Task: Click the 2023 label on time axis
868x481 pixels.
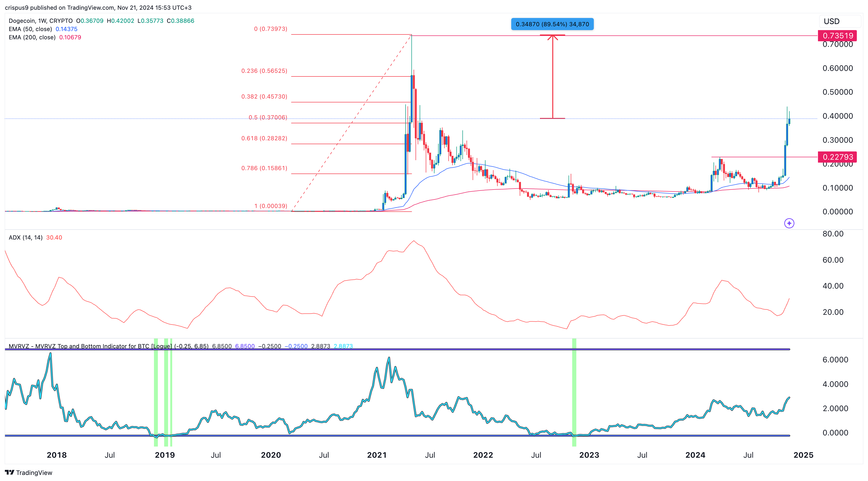Action: click(589, 455)
